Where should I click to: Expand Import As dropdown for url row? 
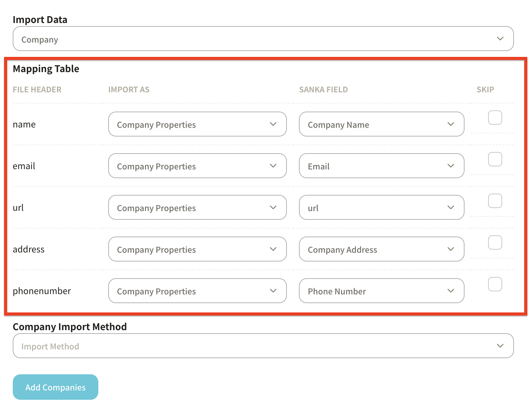pos(197,207)
